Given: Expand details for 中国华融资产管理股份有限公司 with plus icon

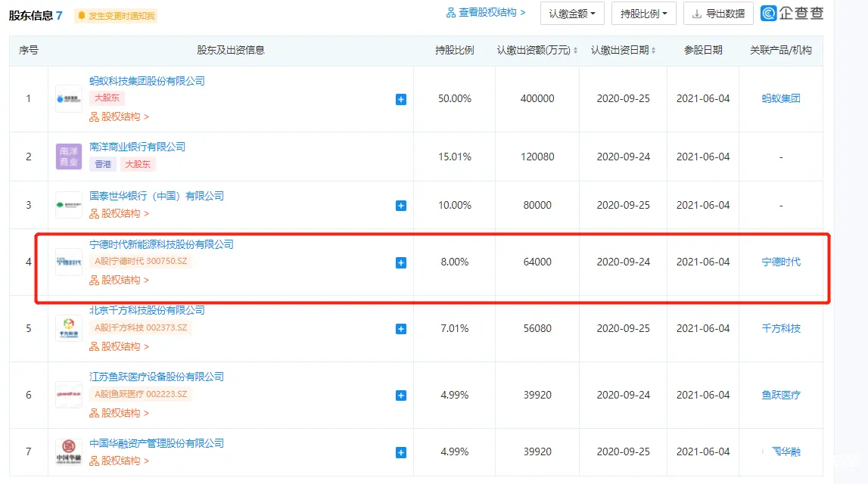Looking at the screenshot, I should [401, 452].
